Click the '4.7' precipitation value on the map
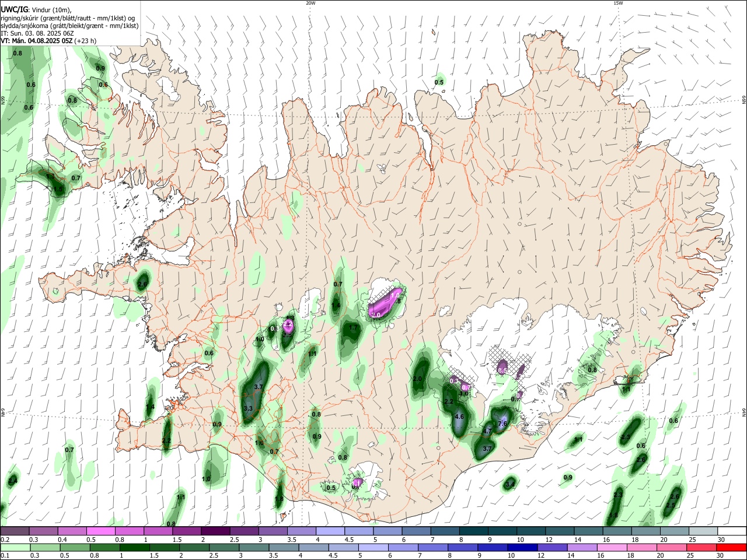 (487, 431)
